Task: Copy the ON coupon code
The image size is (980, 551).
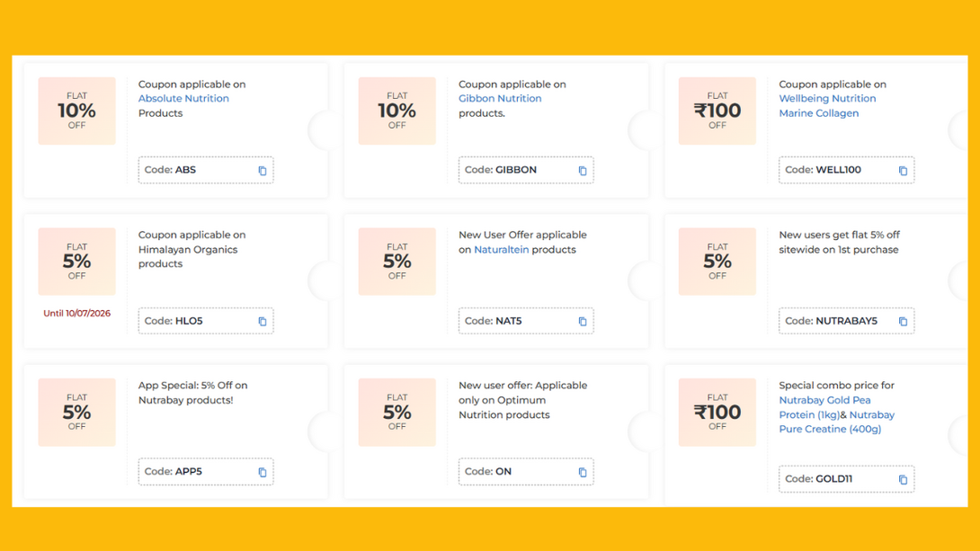Action: (583, 472)
